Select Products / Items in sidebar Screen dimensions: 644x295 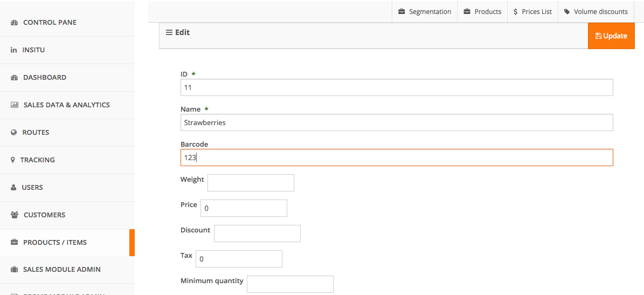point(54,243)
